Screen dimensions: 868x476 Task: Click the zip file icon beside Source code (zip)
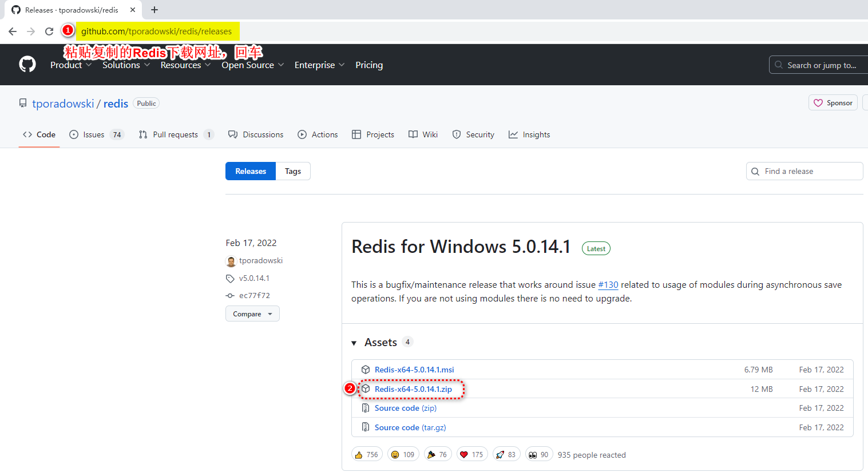(366, 408)
